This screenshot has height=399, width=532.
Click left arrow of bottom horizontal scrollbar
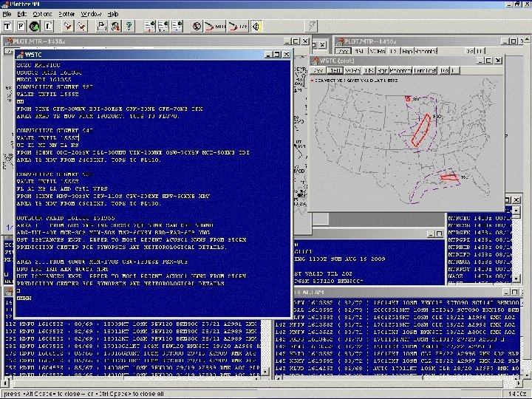(x=6, y=383)
